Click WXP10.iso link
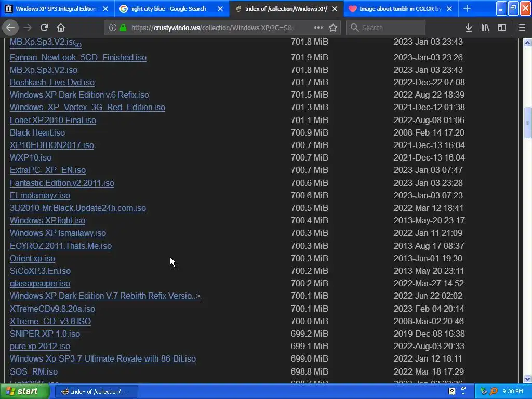This screenshot has height=399, width=532. coord(31,157)
